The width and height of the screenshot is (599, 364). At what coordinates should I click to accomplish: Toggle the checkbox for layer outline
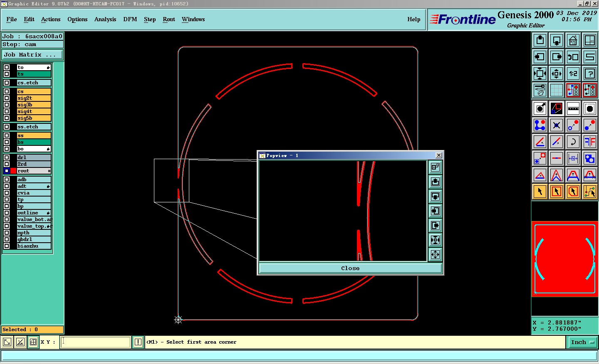(7, 213)
